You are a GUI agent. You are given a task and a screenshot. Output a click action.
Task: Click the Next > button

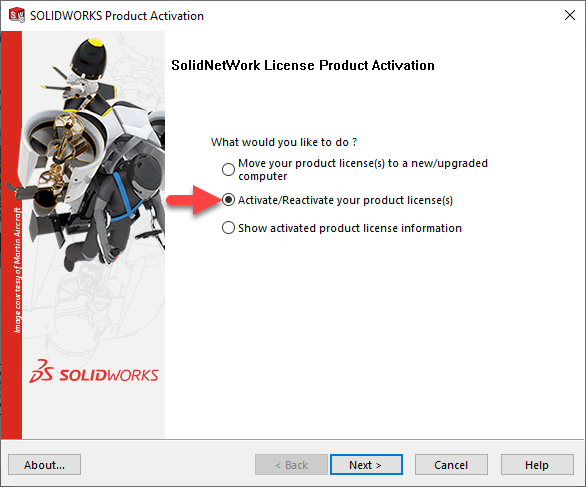[x=366, y=465]
